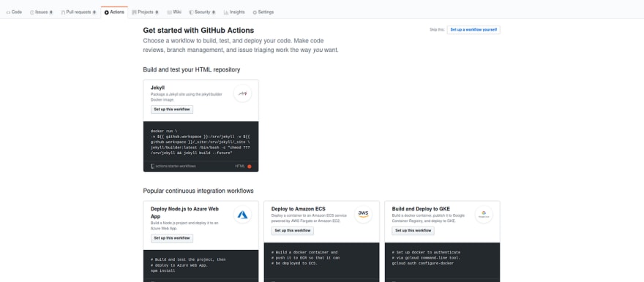
Task: Set up Deploy Node.js to Azure workflow
Action: [172, 238]
